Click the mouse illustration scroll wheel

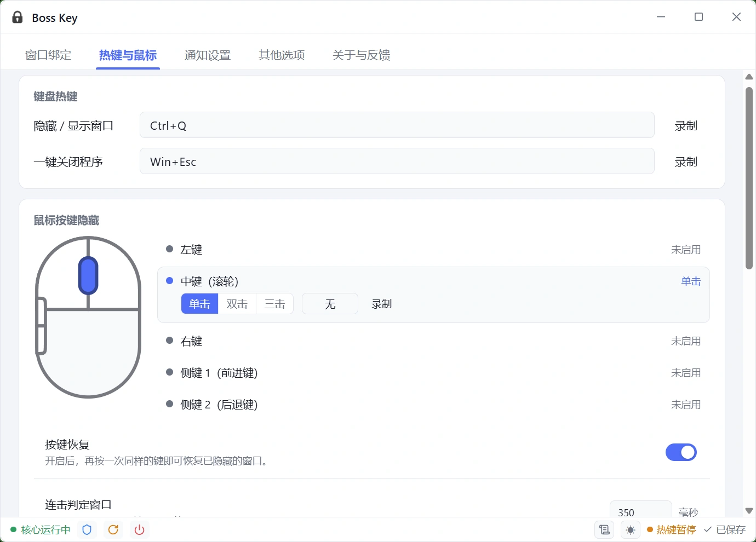88,275
